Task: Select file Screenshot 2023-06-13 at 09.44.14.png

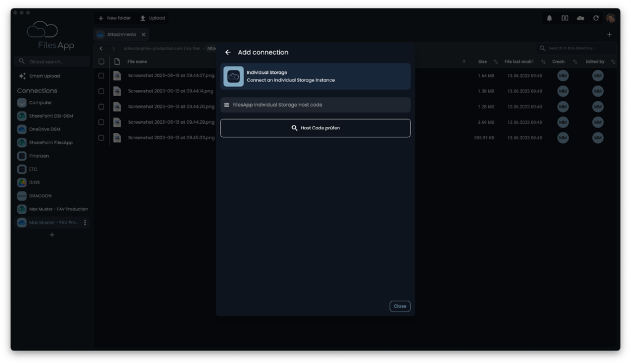Action: [171, 91]
